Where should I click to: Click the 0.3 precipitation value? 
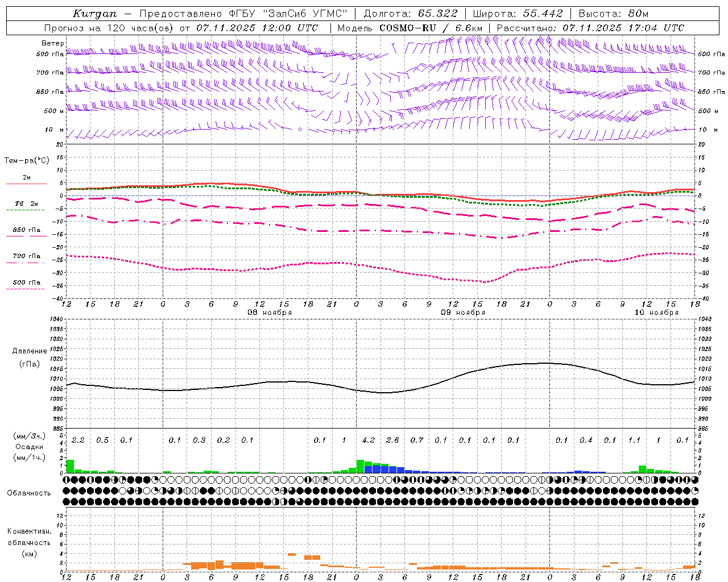coord(199,440)
